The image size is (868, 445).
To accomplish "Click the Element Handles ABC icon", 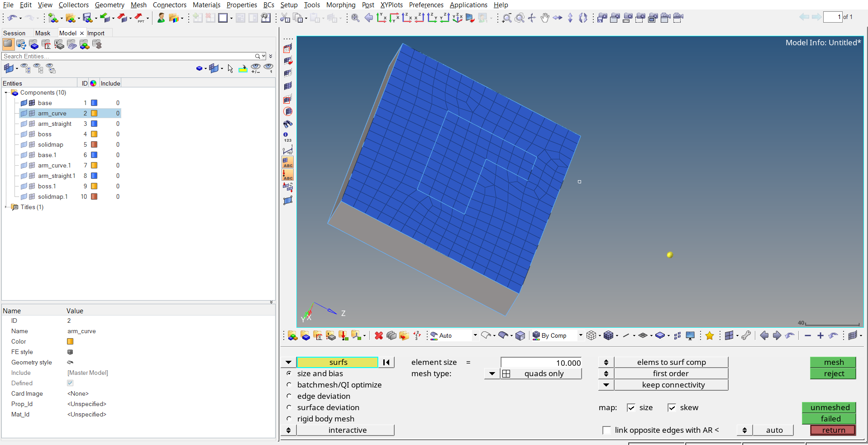I will click(287, 162).
